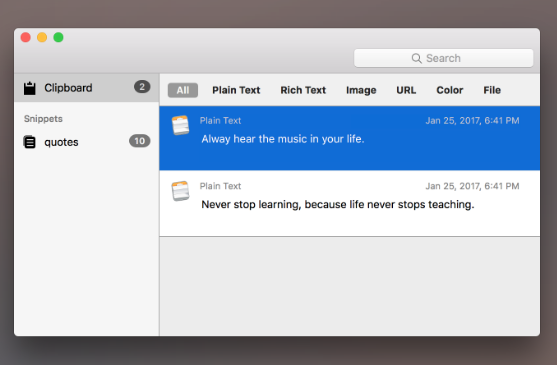Filter clips by Image type
Image resolution: width=557 pixels, height=365 pixels.
tap(361, 91)
